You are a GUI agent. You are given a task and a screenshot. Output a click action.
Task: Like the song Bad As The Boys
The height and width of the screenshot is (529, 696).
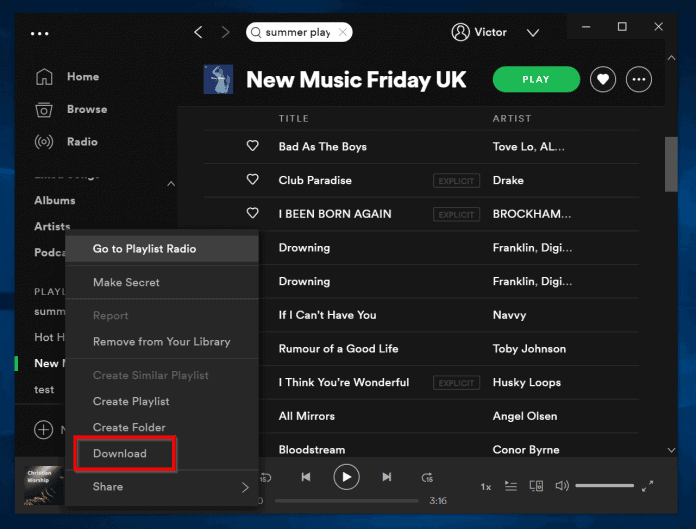253,146
